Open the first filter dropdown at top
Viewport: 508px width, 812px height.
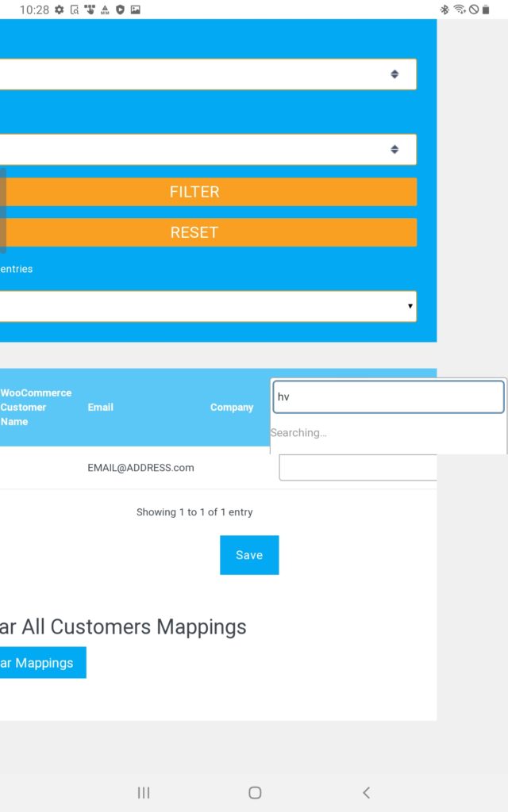(x=208, y=74)
